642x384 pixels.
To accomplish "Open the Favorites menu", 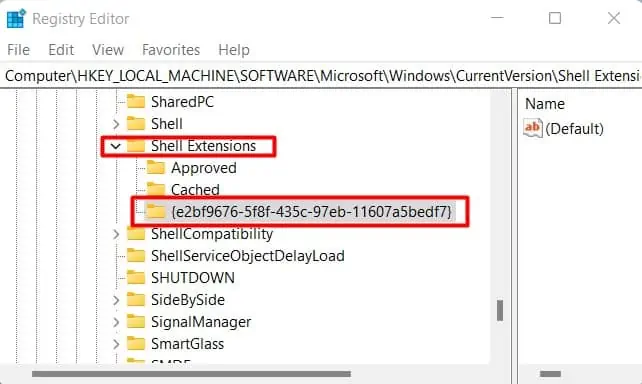I will coord(171,50).
